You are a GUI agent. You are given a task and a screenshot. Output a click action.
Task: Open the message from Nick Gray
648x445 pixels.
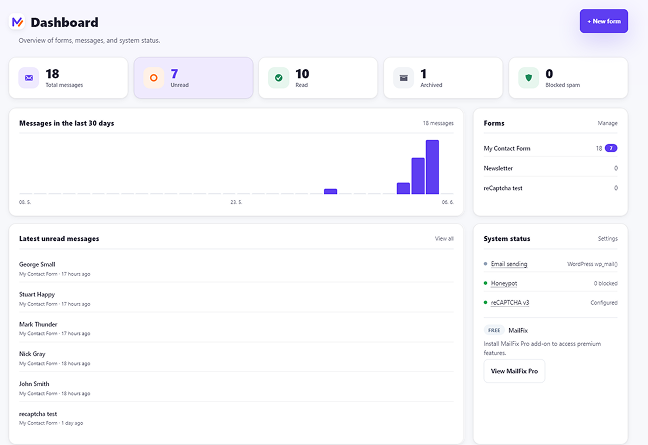point(236,358)
